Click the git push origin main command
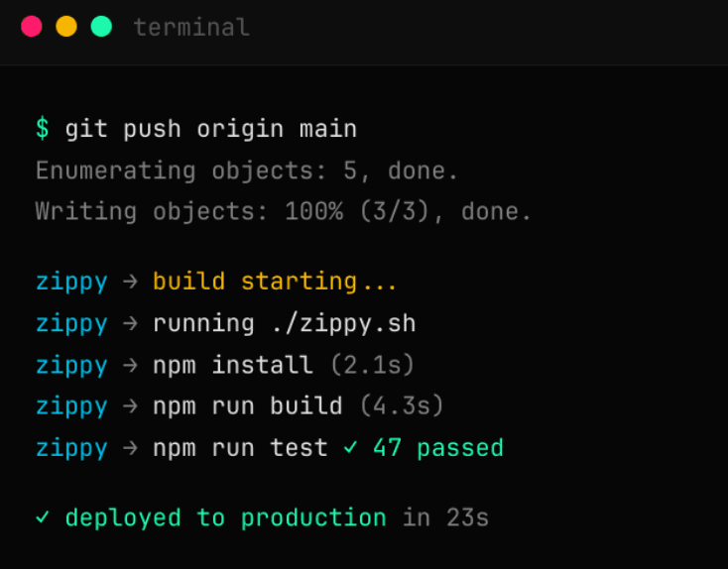 coord(210,129)
